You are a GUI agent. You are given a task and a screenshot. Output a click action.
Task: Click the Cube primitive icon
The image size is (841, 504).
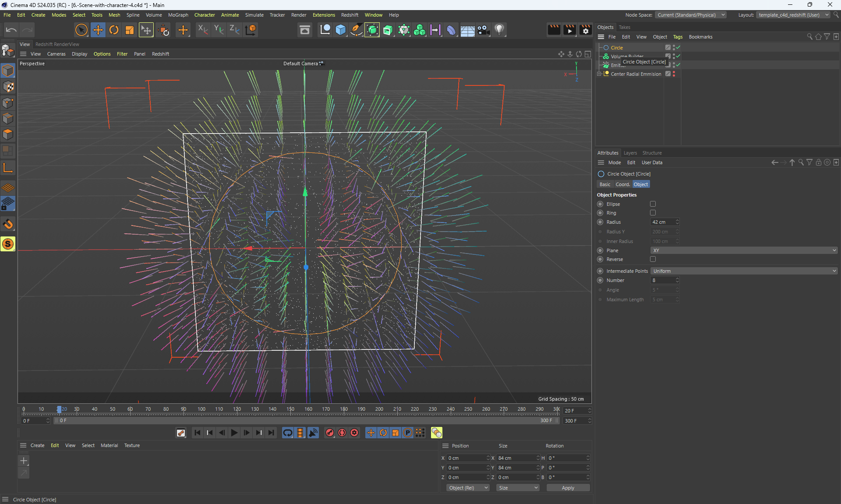[340, 30]
